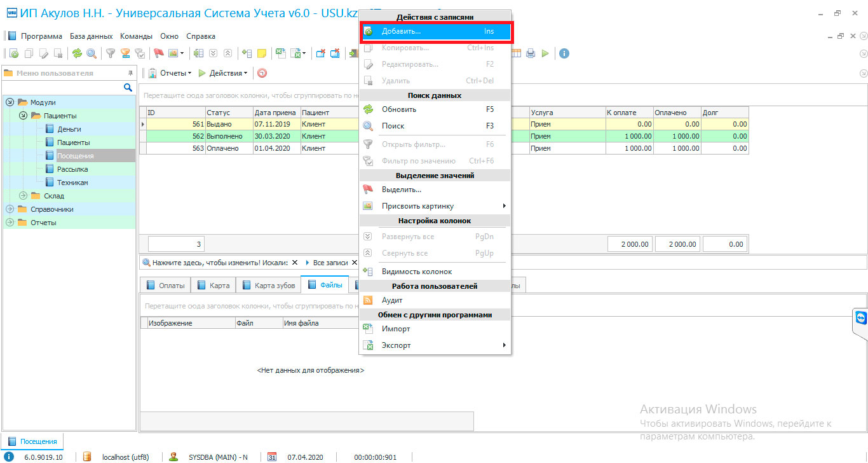The image size is (868, 463).
Task: Click the search magnifier in user menu panel
Action: [128, 88]
